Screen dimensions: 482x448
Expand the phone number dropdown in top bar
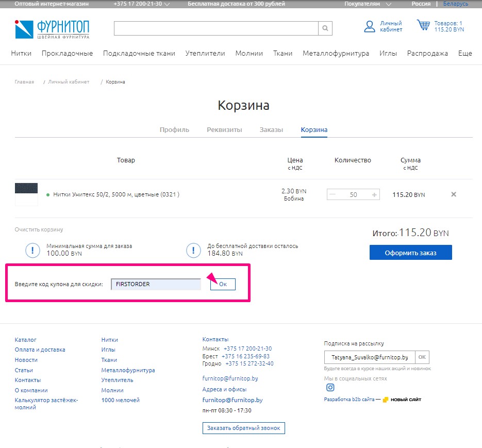[x=140, y=4]
